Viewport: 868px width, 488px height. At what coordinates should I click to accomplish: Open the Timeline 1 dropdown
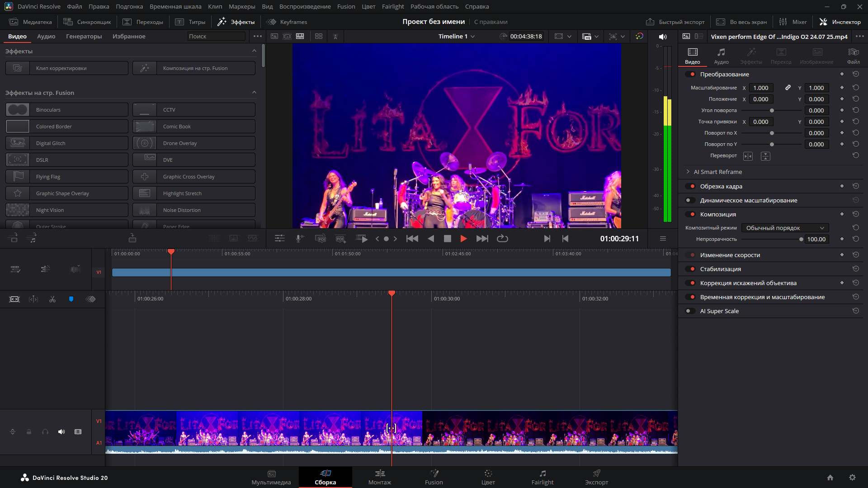(457, 37)
